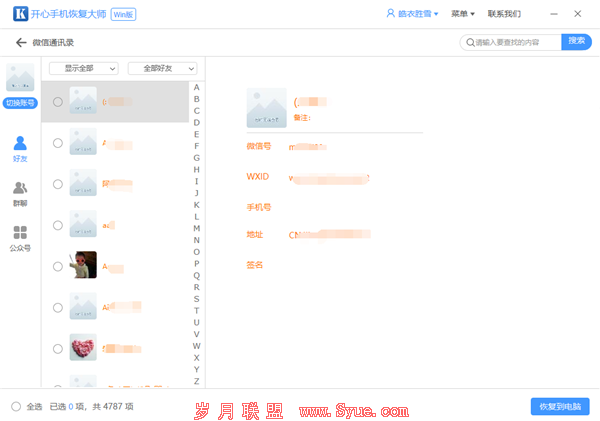Click the 微信通讯录 page title
The height and width of the screenshot is (421, 600).
(x=53, y=42)
